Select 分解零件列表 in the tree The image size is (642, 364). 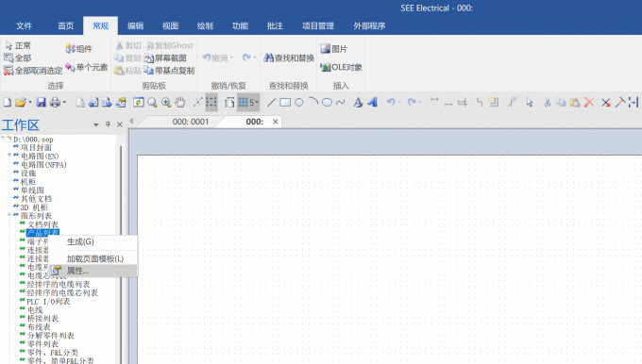pos(51,336)
